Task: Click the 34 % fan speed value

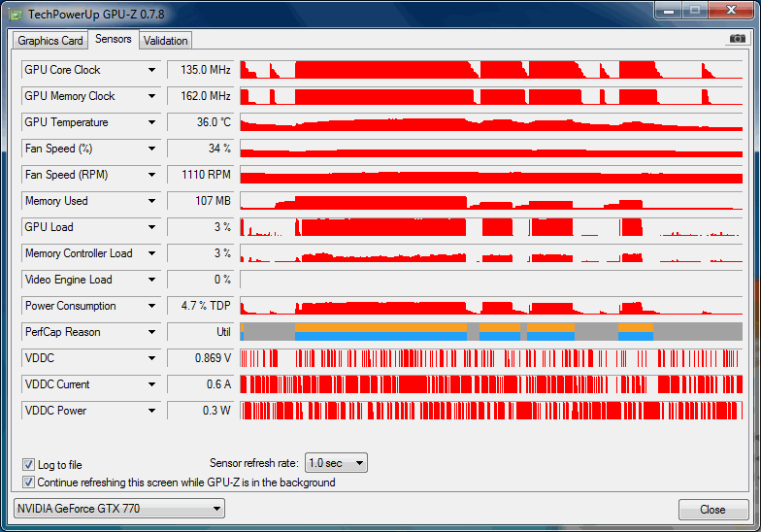Action: pos(200,149)
